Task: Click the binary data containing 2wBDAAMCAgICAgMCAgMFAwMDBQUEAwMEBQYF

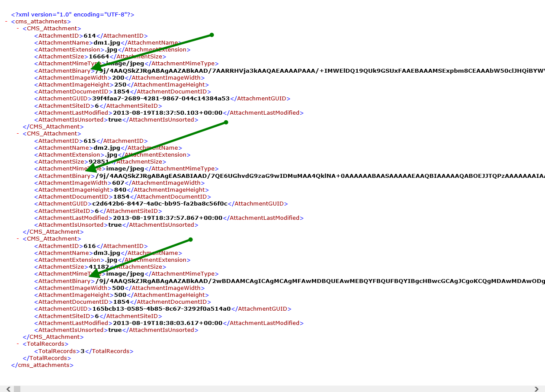Action: pyautogui.click(x=320, y=281)
